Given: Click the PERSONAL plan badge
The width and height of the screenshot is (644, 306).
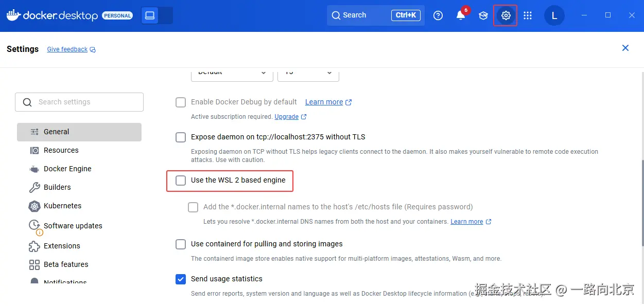Looking at the screenshot, I should click(118, 16).
